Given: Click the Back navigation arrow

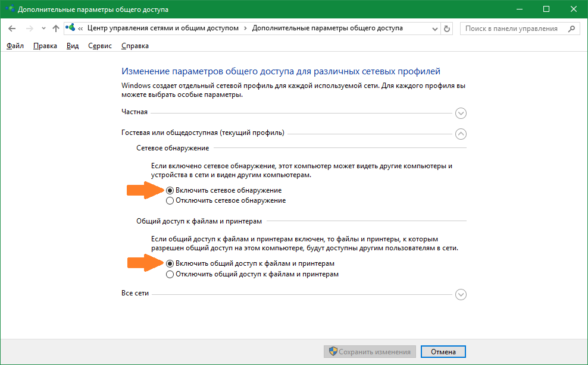Looking at the screenshot, I should point(12,29).
